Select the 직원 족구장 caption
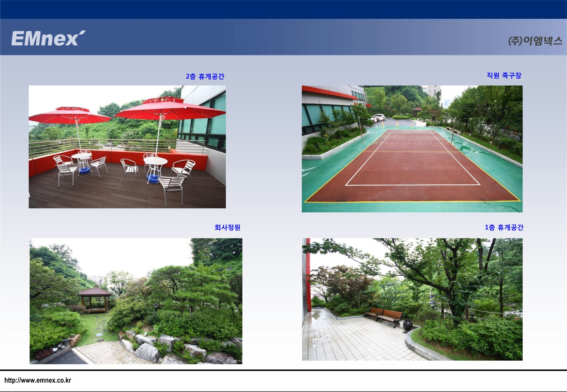 pos(504,76)
